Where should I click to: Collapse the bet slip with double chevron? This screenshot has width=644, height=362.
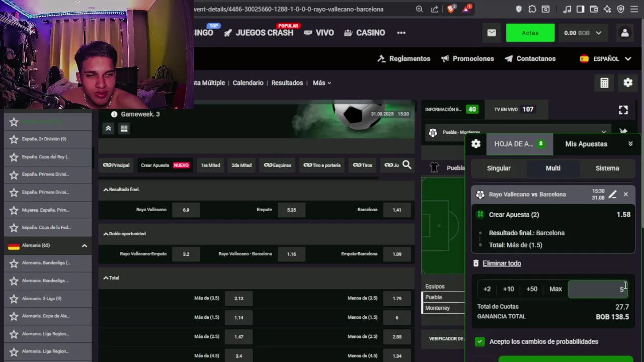630,144
